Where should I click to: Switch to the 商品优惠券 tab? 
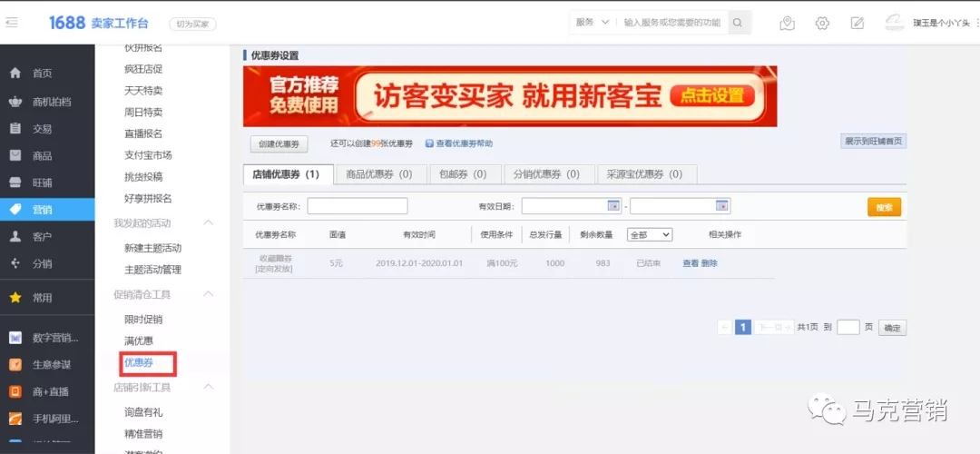click(x=379, y=174)
